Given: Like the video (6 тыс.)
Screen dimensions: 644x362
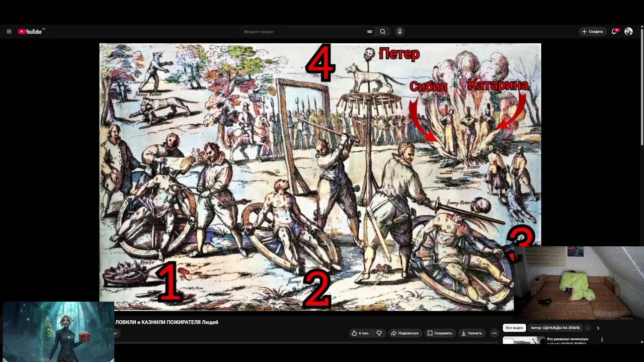Looking at the screenshot, I should coord(360,333).
